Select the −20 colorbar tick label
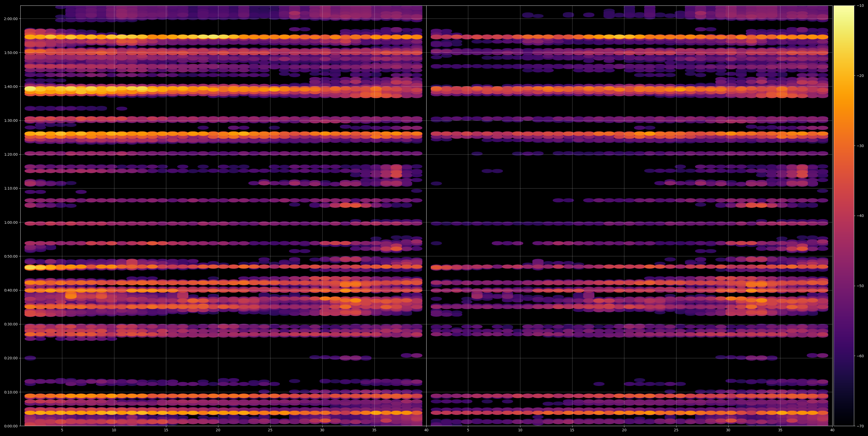 (860, 76)
